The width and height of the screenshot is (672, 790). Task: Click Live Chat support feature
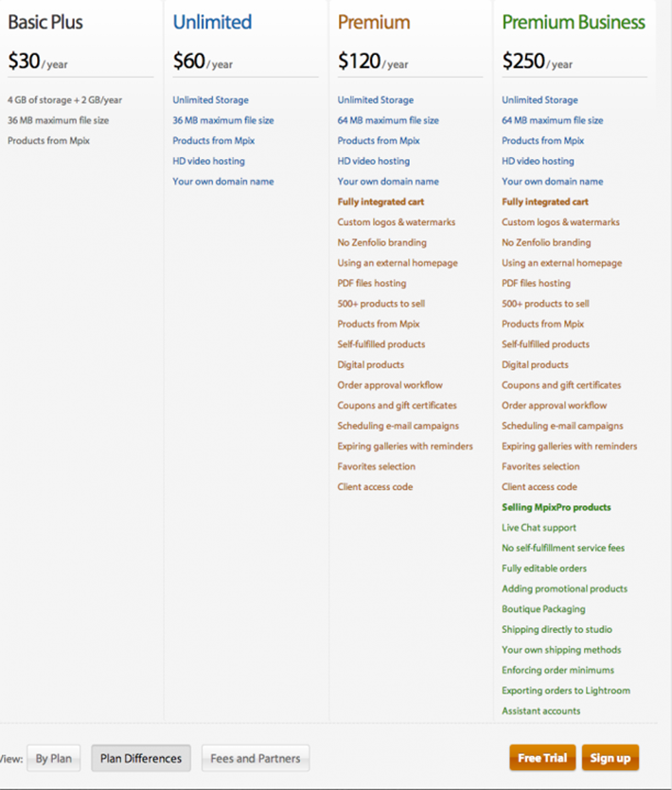tap(539, 528)
